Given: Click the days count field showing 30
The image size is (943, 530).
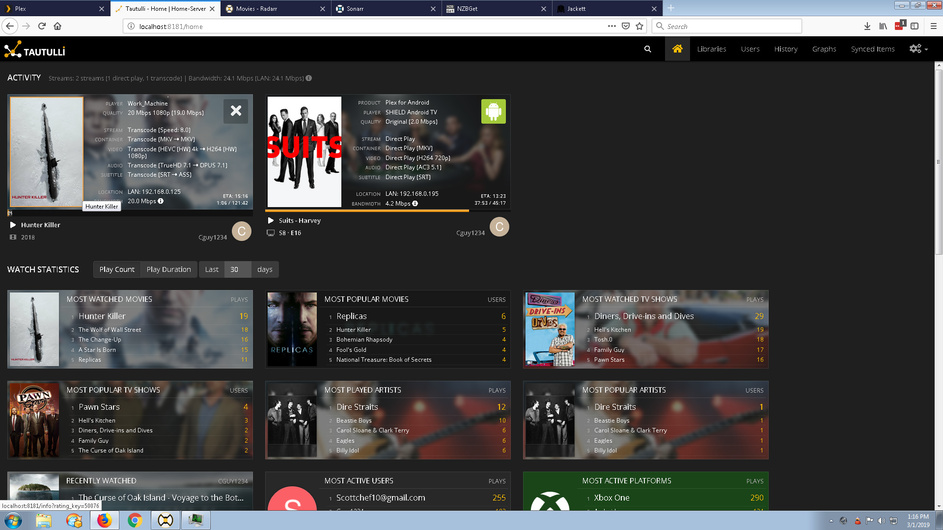Looking at the screenshot, I should tap(237, 270).
